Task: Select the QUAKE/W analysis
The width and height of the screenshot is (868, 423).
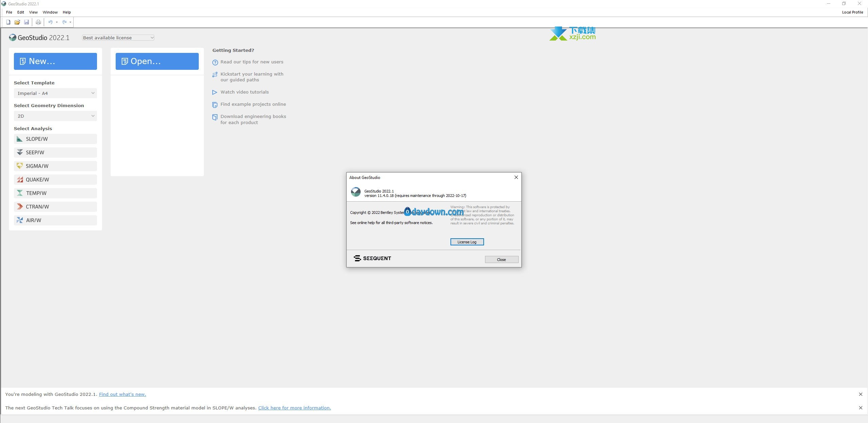Action: point(55,180)
